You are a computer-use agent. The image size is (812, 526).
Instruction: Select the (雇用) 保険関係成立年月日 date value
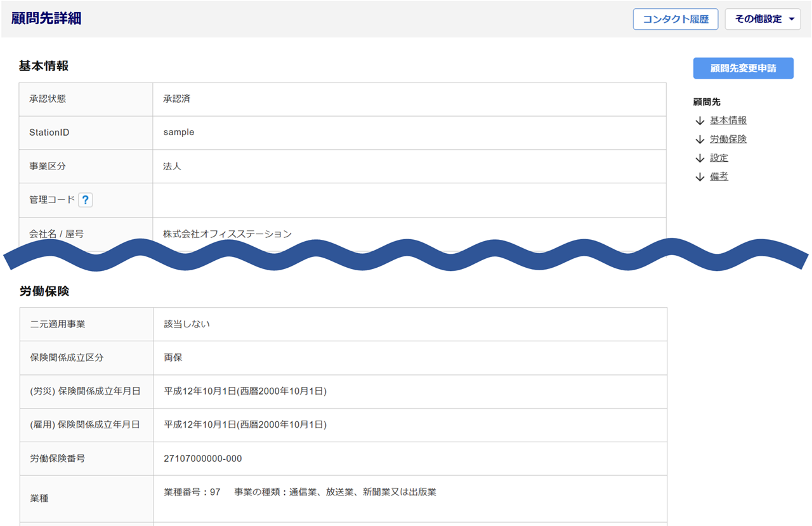[x=246, y=424]
